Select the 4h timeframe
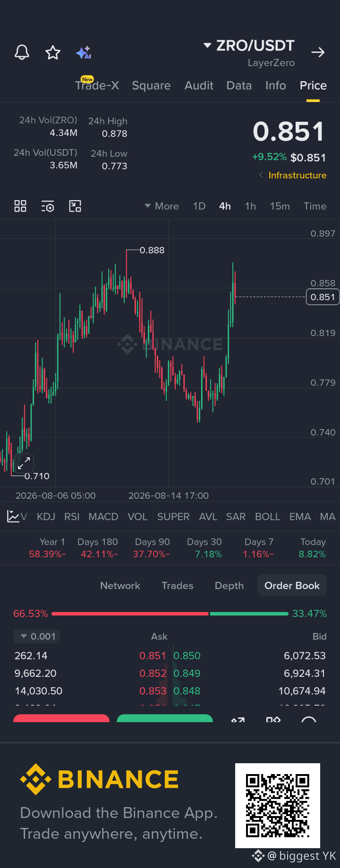Image resolution: width=340 pixels, height=868 pixels. [225, 206]
